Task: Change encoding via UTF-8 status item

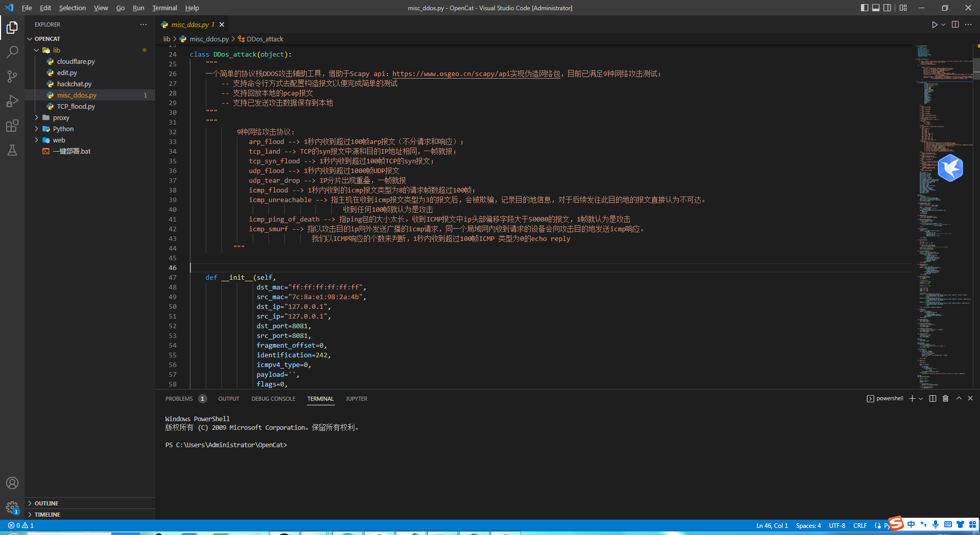Action: [837, 525]
